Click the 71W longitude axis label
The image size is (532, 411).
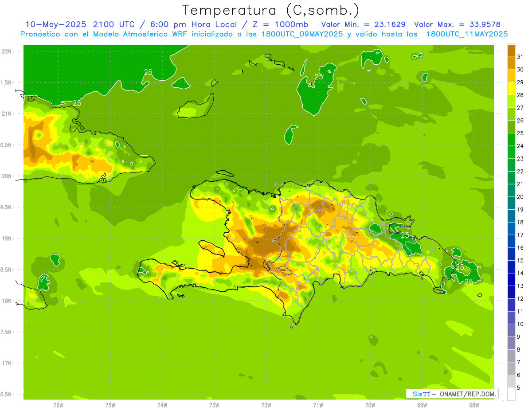pos(318,405)
